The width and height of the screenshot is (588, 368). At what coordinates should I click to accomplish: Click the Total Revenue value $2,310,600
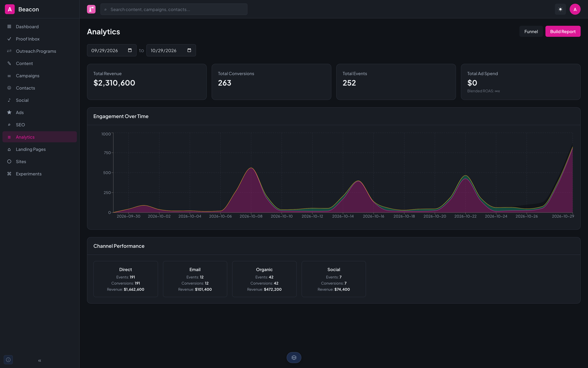(x=114, y=83)
